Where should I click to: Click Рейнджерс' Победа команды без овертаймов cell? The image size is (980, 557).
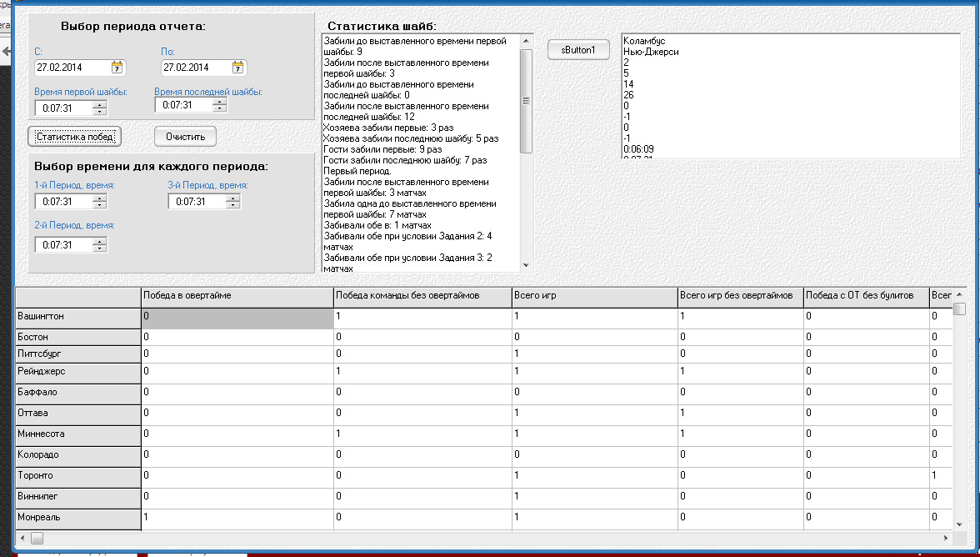(422, 374)
